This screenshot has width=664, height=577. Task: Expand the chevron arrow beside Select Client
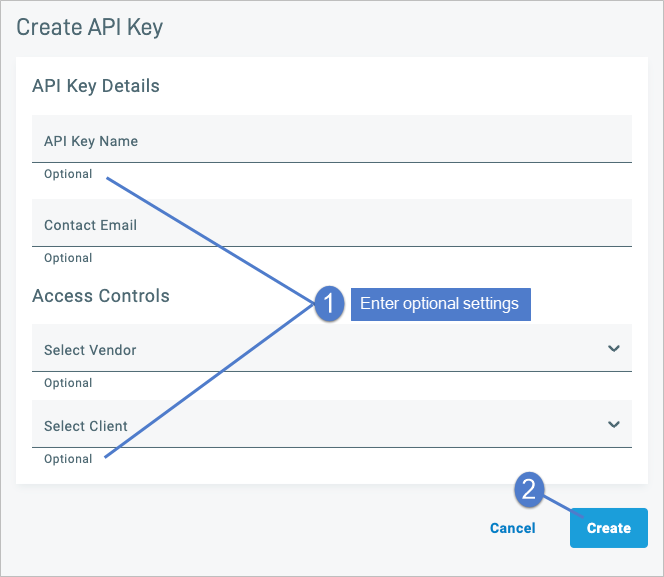(614, 424)
